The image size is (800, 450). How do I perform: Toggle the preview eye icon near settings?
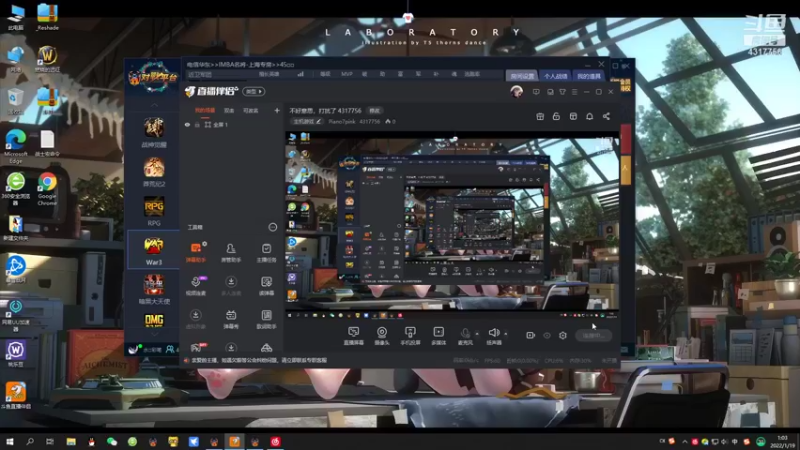click(546, 335)
